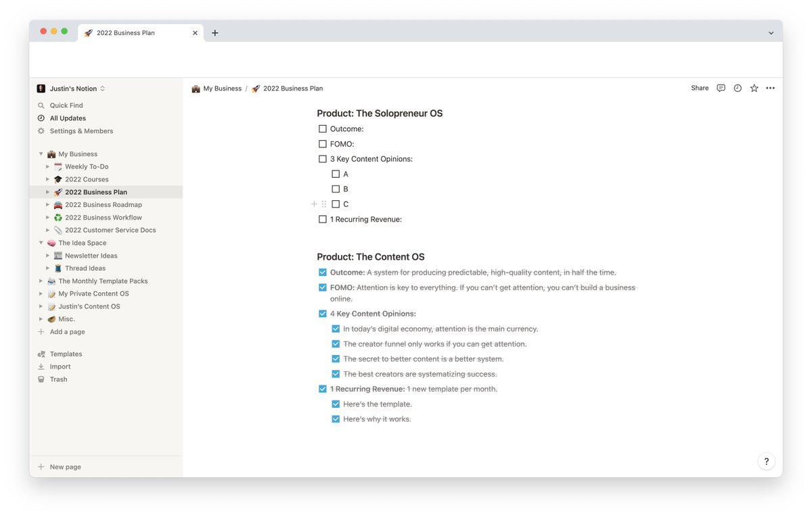This screenshot has height=516, width=812.
Task: Click the Quick Find search icon
Action: (x=41, y=105)
